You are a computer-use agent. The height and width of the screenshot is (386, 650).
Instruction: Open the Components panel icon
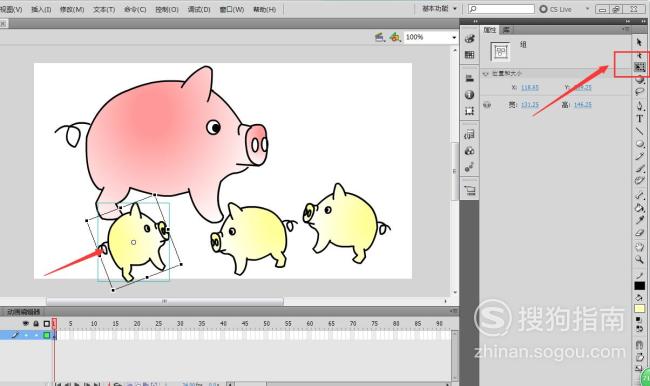click(469, 151)
